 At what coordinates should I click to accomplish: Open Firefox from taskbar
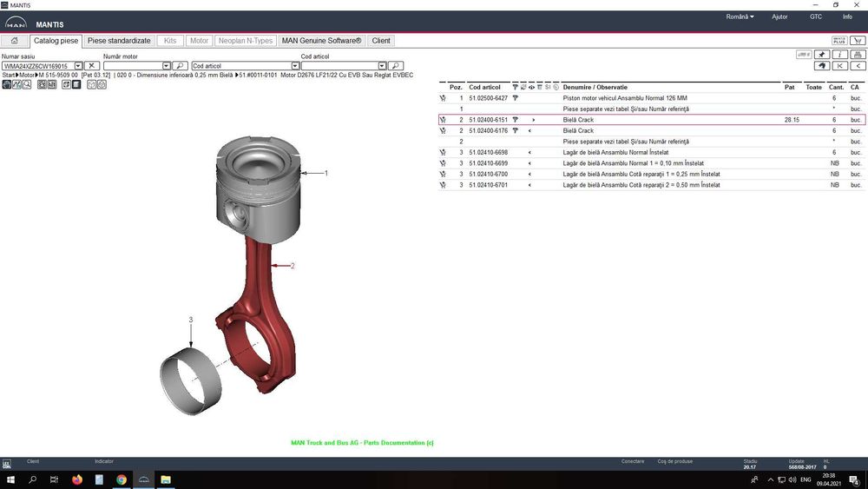(77, 479)
